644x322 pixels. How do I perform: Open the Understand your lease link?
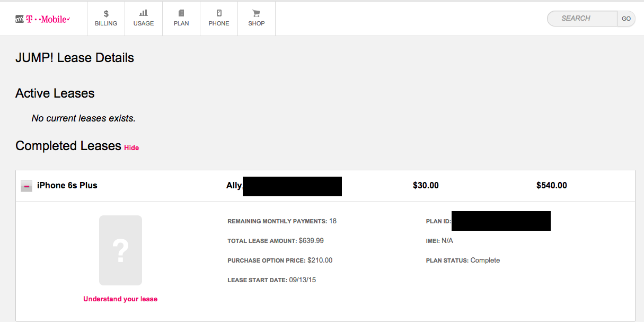pyautogui.click(x=120, y=299)
